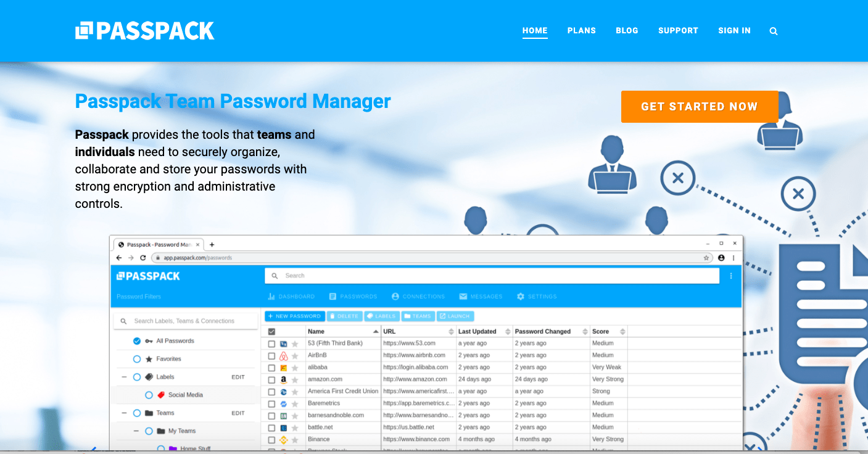Click the TEAMS toolbar button

click(418, 316)
